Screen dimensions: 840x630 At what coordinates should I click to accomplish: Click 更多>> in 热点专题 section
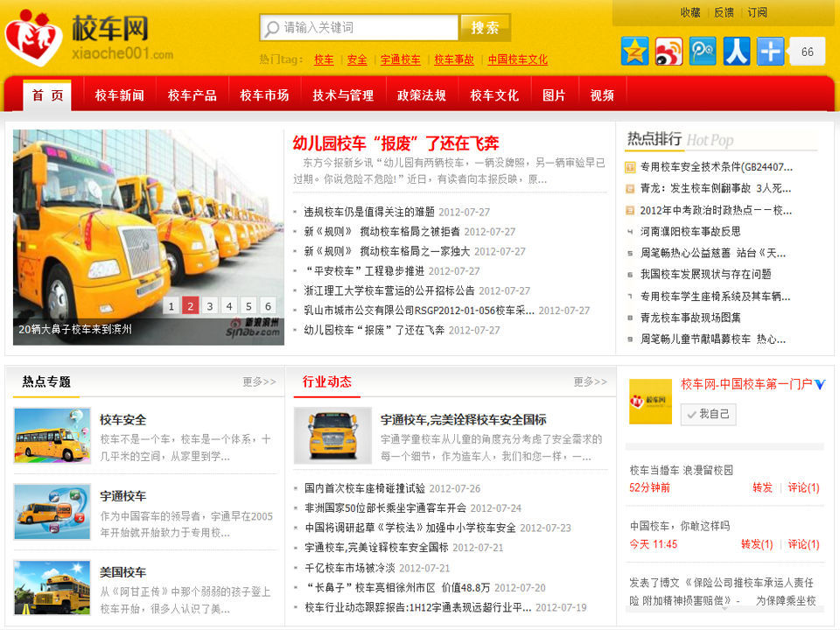click(x=259, y=381)
